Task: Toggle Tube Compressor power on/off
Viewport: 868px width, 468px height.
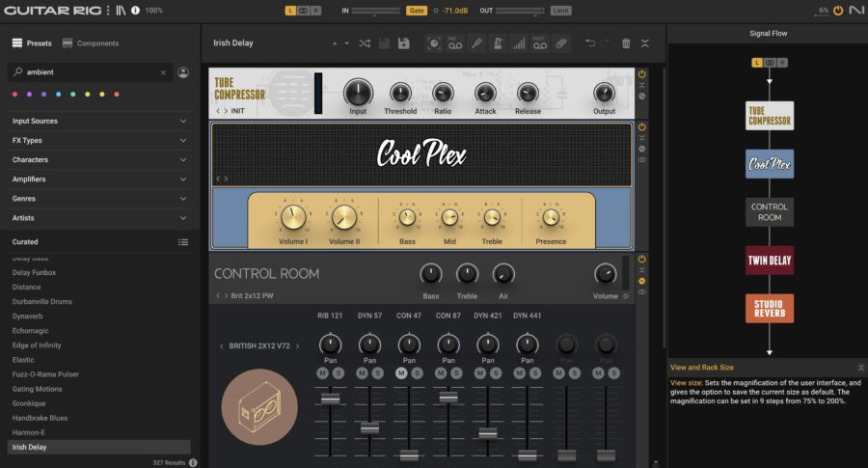Action: point(641,74)
